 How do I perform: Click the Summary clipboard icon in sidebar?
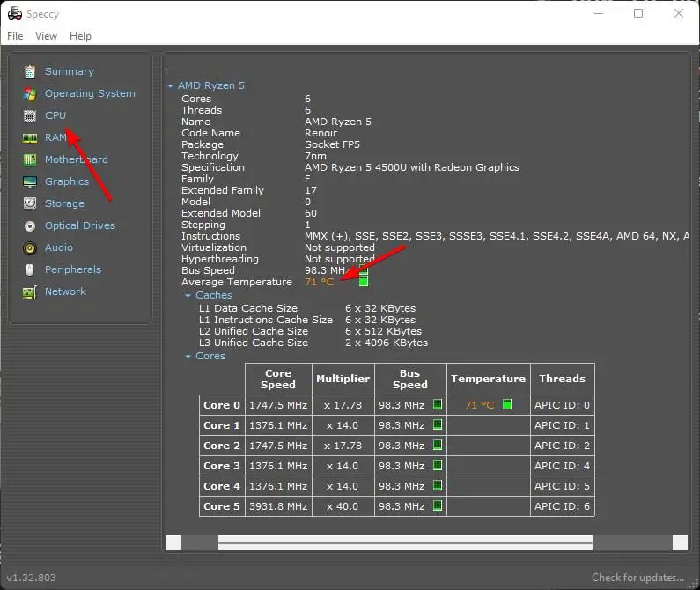[30, 71]
